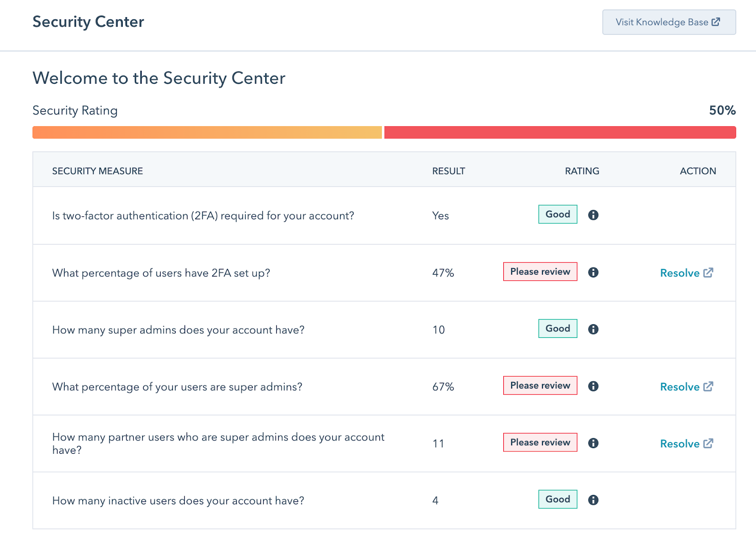756x536 pixels.
Task: Click the info icon next to inactive users rating
Action: point(593,500)
